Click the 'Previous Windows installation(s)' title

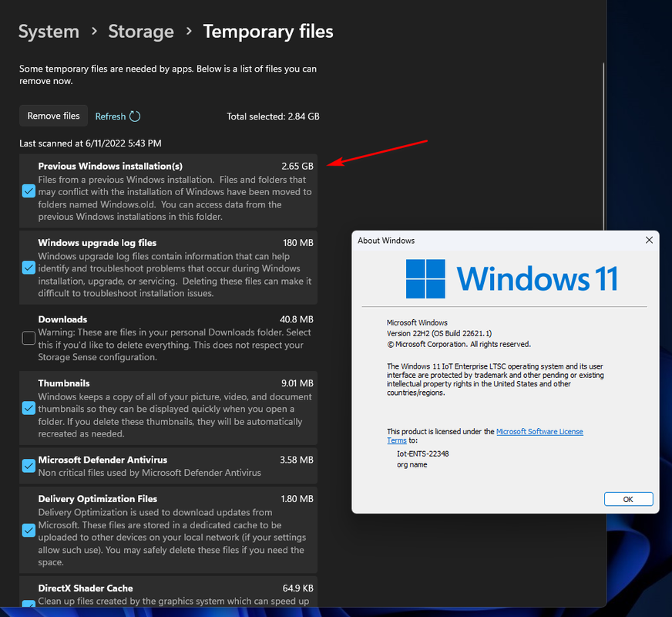(x=110, y=166)
